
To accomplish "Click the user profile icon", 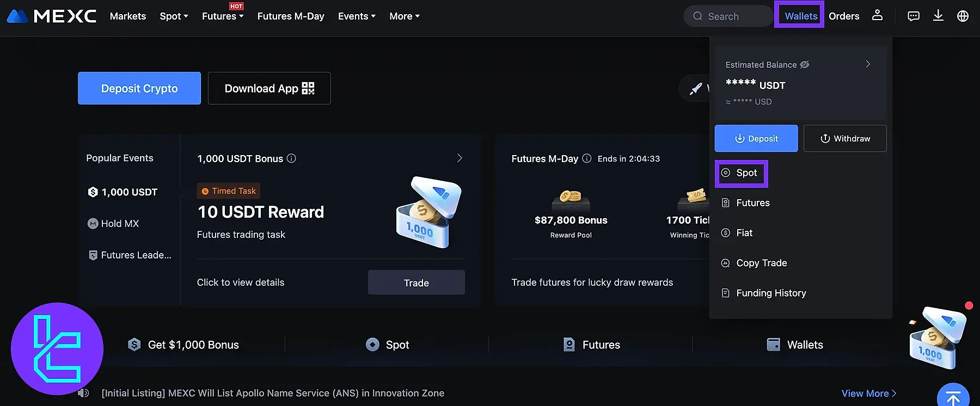I will pyautogui.click(x=877, y=15).
